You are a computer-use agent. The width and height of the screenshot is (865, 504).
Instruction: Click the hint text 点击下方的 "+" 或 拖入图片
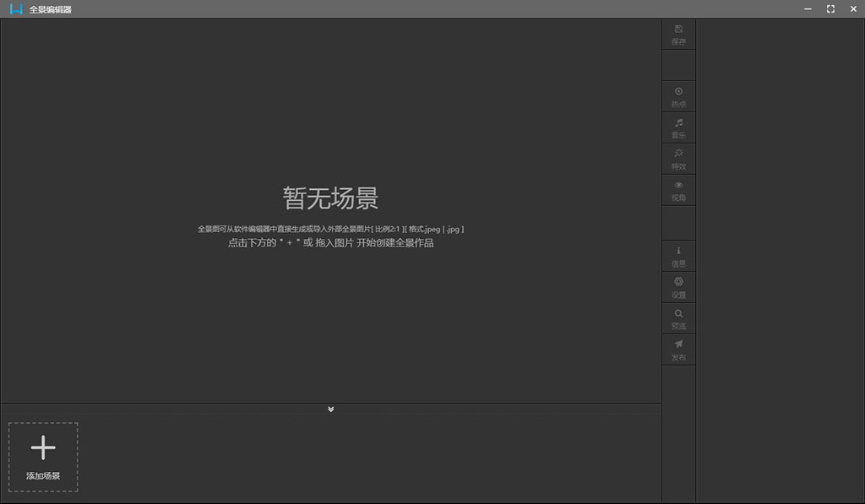coord(331,242)
